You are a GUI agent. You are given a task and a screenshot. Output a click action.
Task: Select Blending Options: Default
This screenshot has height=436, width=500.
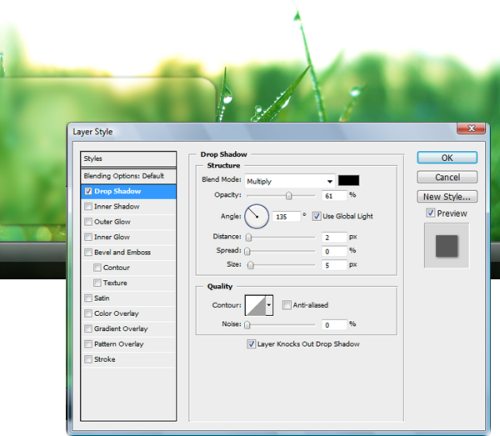(x=128, y=176)
